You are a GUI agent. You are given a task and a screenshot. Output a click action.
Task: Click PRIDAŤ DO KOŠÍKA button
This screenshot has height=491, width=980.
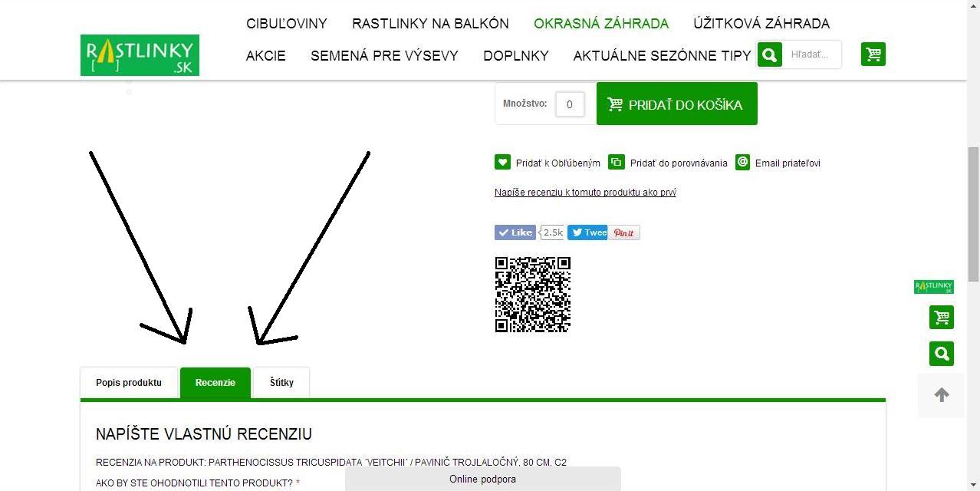[x=677, y=104]
